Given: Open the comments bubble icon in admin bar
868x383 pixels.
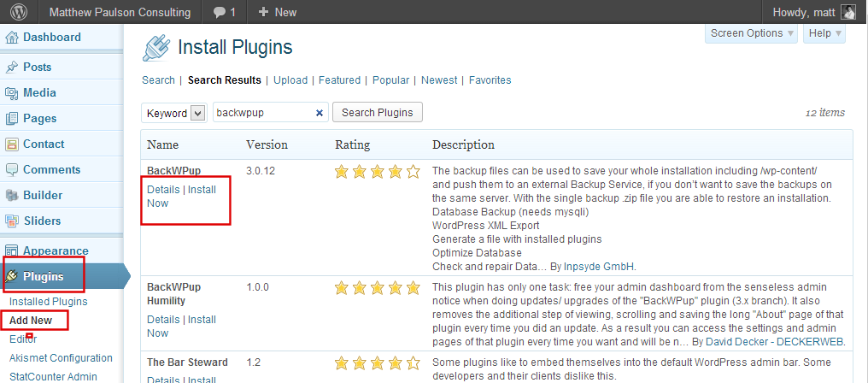Looking at the screenshot, I should click(220, 12).
